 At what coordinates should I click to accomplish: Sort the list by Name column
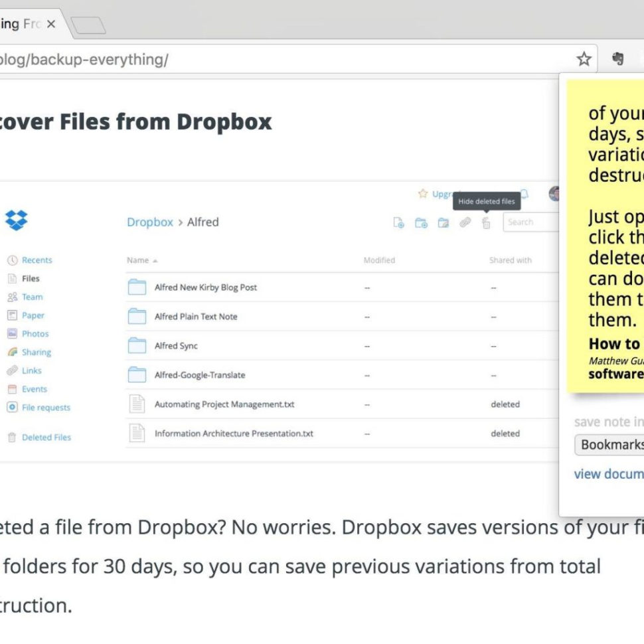click(x=142, y=260)
